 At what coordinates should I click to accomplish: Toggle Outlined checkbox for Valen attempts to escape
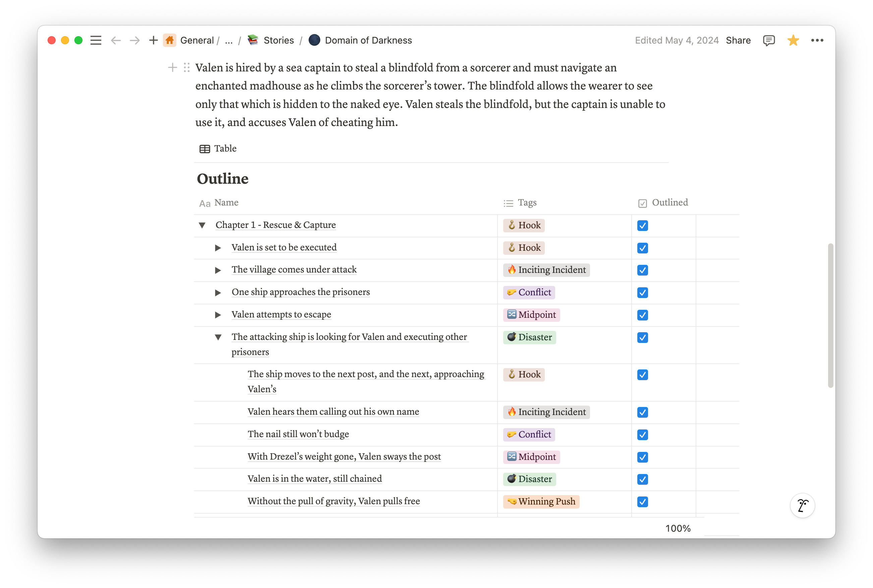tap(642, 315)
